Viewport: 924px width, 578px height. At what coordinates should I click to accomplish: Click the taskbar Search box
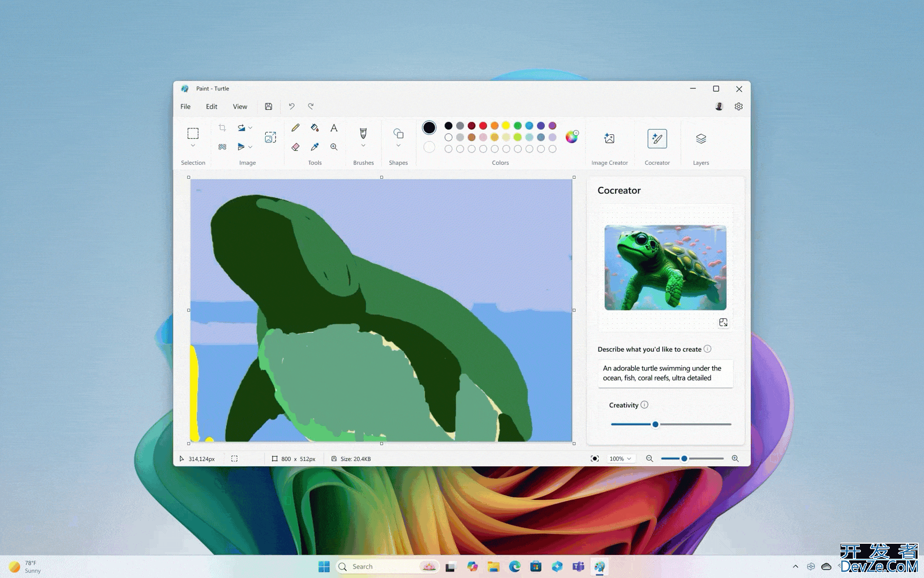(388, 567)
